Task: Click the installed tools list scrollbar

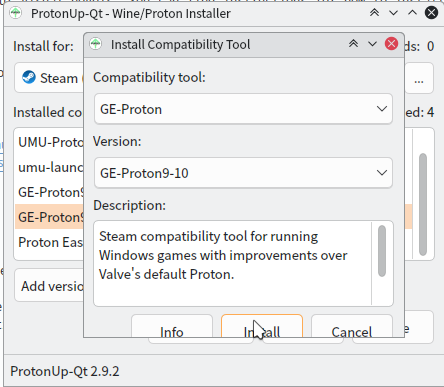Action: pos(423,204)
